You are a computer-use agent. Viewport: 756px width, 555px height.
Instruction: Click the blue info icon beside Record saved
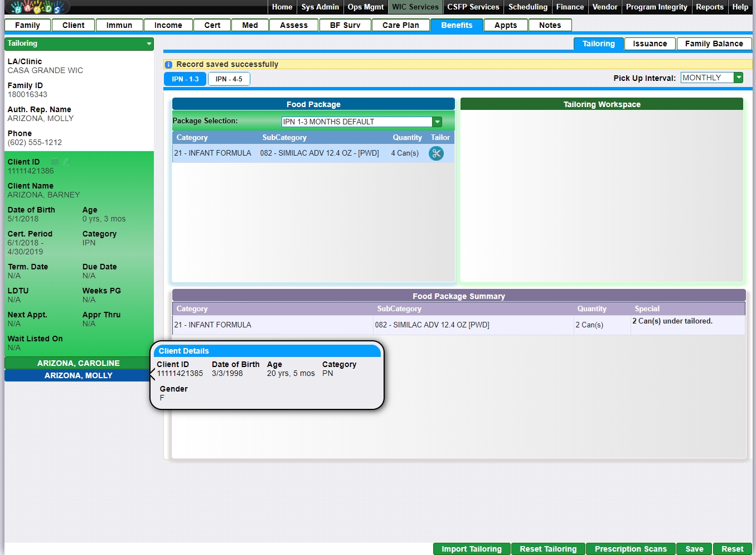[169, 65]
